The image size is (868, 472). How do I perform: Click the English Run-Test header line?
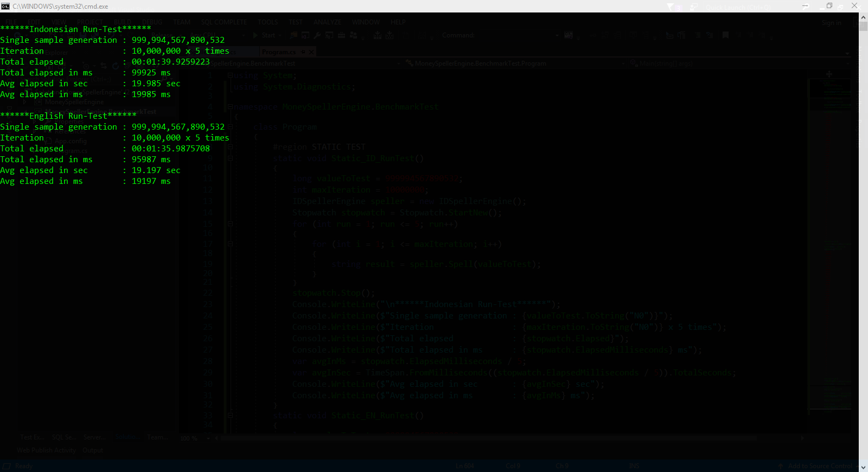click(x=68, y=116)
